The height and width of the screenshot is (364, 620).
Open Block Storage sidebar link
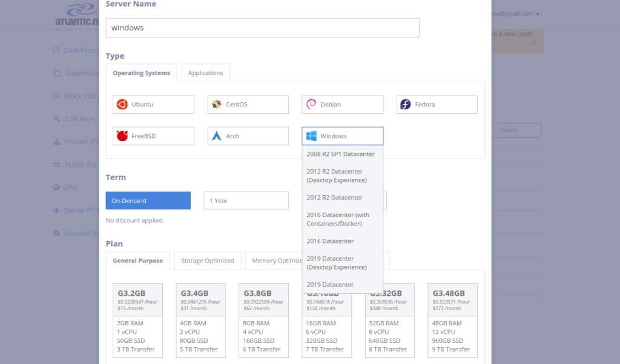click(x=82, y=96)
